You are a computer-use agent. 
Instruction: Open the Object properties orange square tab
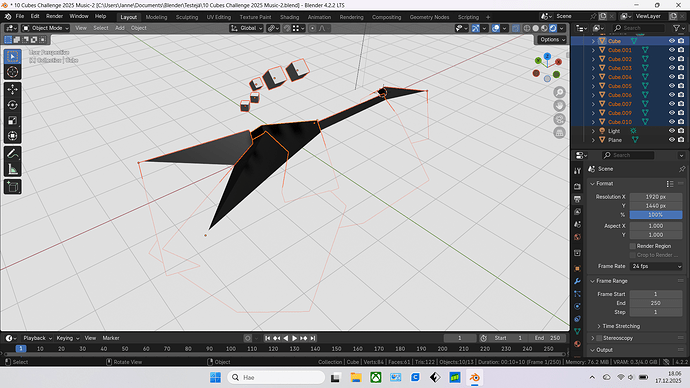(577, 268)
